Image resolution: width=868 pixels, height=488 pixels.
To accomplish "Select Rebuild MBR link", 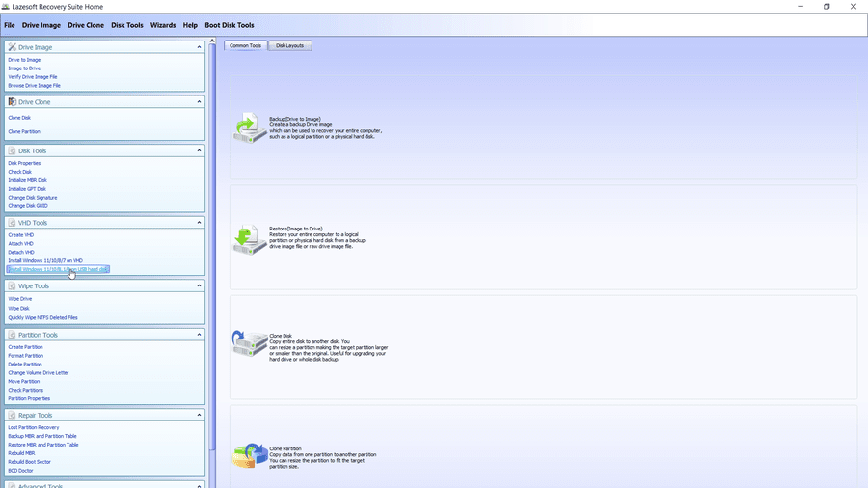I will (x=21, y=453).
